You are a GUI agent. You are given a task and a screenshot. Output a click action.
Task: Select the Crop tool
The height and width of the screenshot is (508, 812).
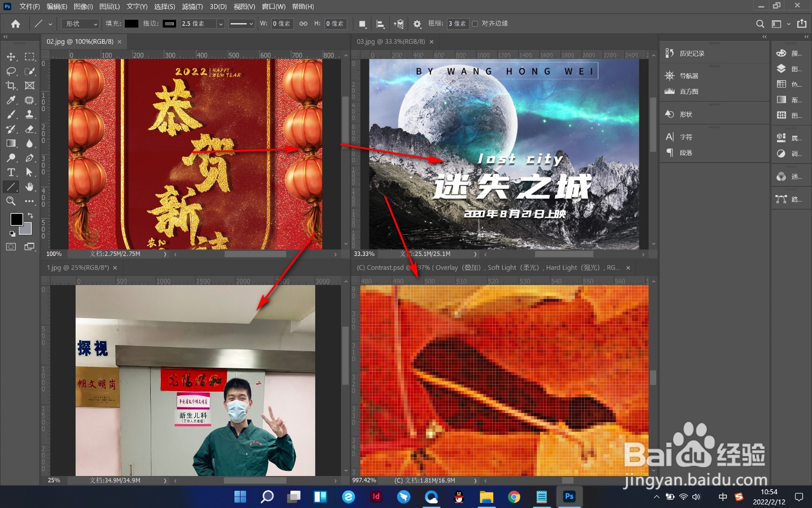[x=11, y=86]
